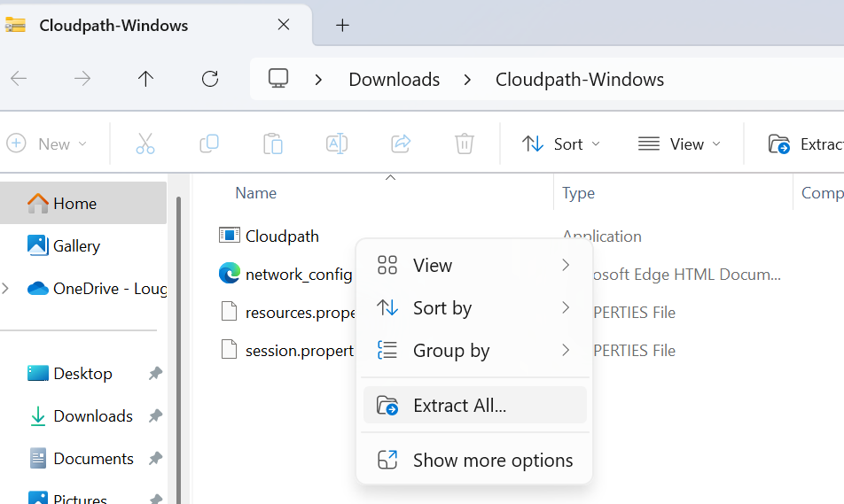Expand the New item dropdown
The height and width of the screenshot is (504, 844).
(48, 143)
